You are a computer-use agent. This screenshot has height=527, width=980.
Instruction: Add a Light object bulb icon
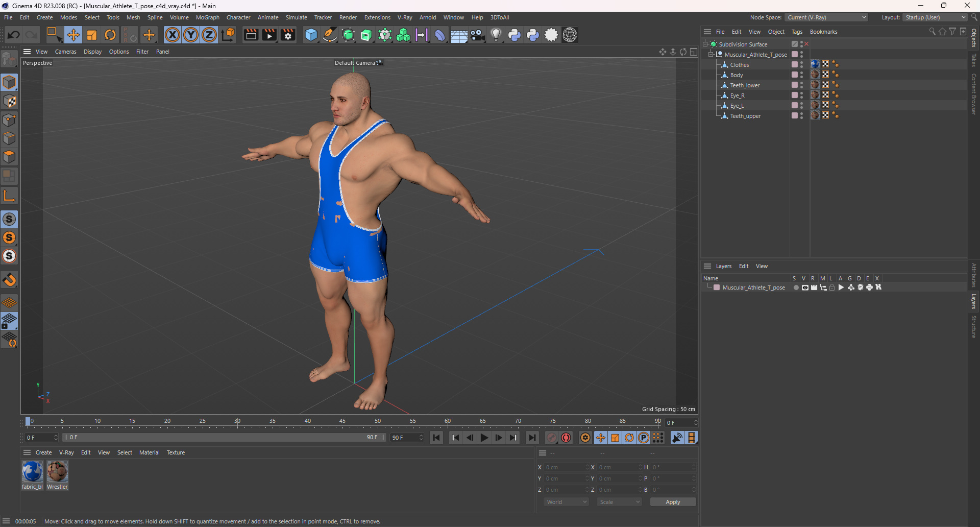point(496,35)
